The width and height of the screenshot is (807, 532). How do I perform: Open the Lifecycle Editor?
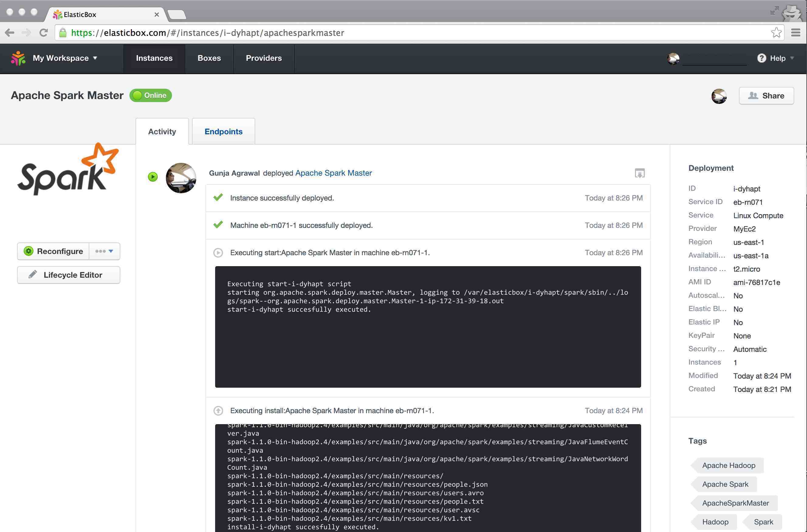tap(69, 275)
